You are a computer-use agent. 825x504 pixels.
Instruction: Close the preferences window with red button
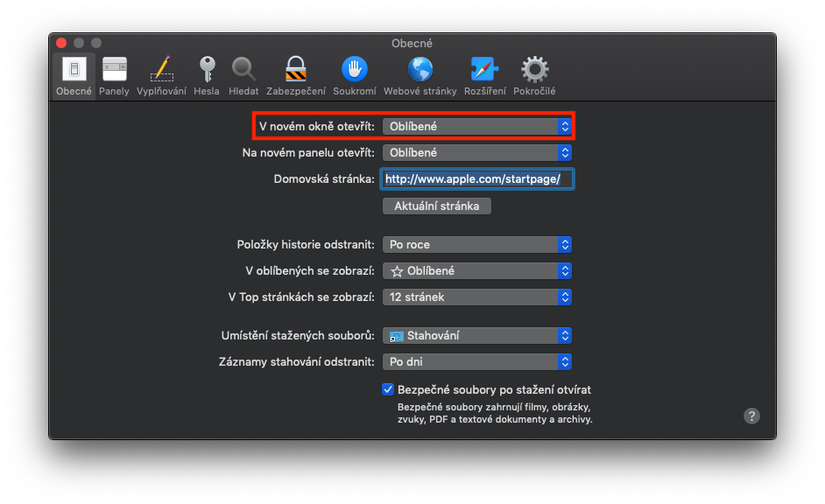61,43
